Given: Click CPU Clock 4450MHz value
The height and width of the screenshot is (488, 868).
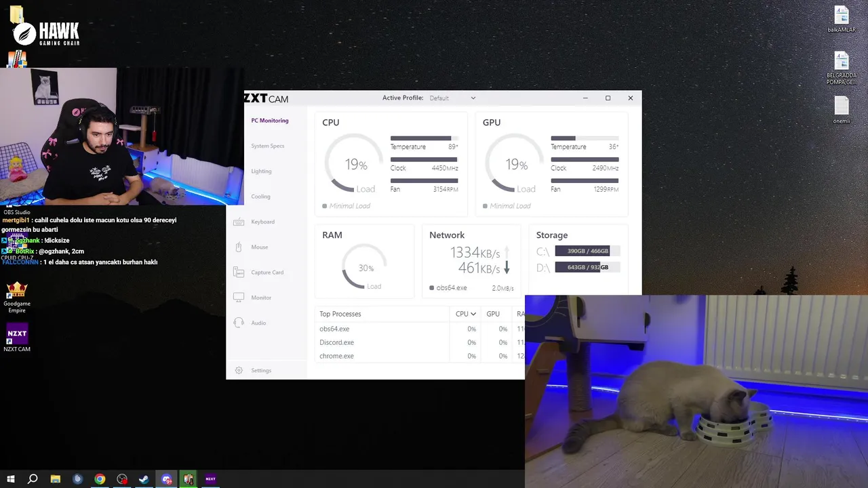Looking at the screenshot, I should click(x=445, y=168).
